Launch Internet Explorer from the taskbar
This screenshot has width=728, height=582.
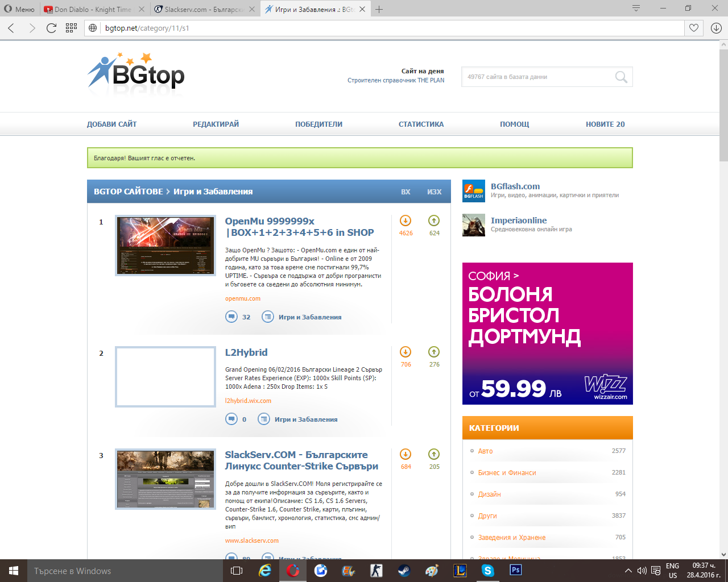(x=265, y=571)
